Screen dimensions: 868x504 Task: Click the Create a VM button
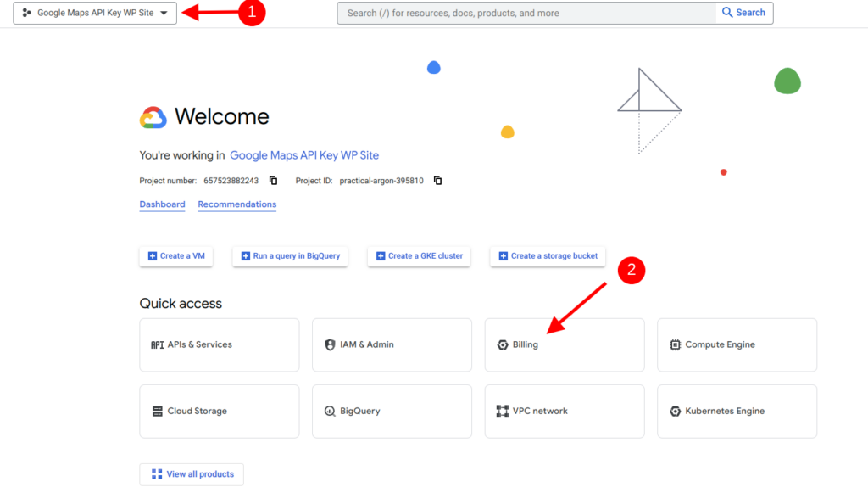[175, 256]
